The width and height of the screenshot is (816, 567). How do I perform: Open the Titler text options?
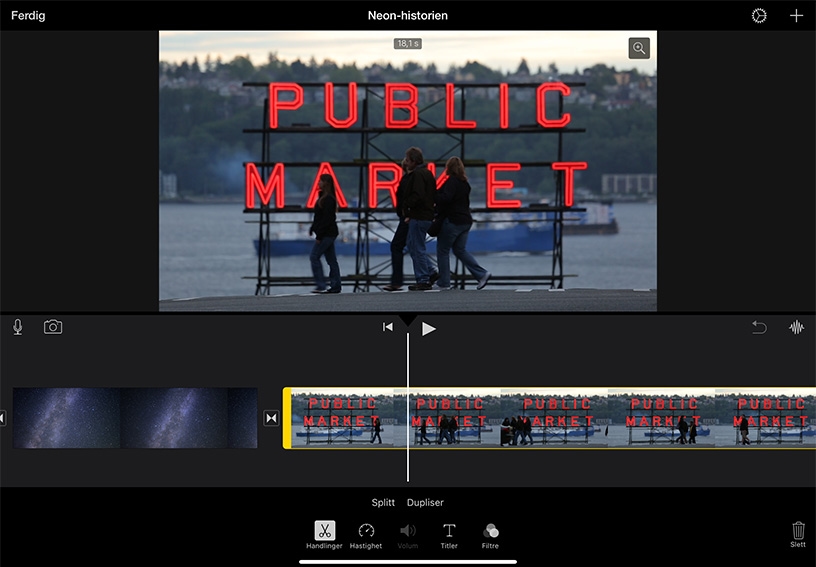pos(449,536)
